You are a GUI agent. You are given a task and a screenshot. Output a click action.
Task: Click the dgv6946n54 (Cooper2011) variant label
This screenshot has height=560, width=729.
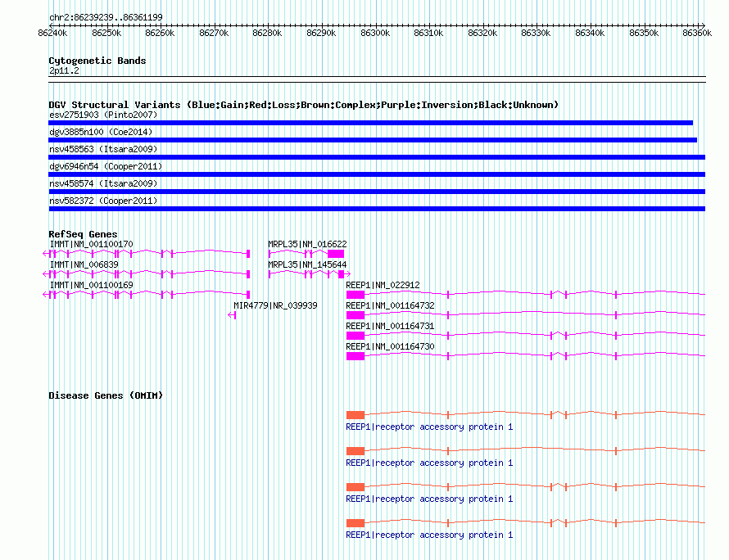tap(106, 166)
